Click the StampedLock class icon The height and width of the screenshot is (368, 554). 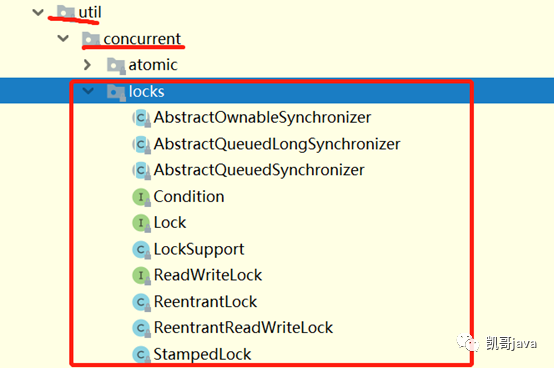pos(141,354)
